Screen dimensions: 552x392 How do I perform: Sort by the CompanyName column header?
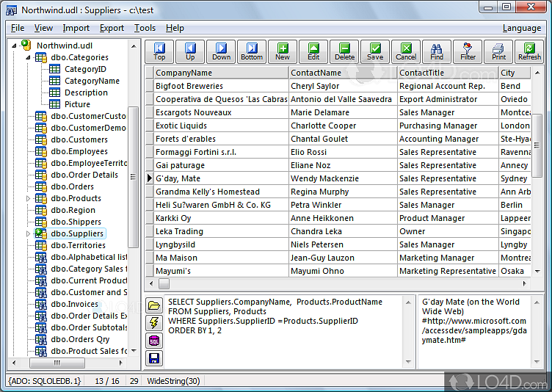[221, 73]
